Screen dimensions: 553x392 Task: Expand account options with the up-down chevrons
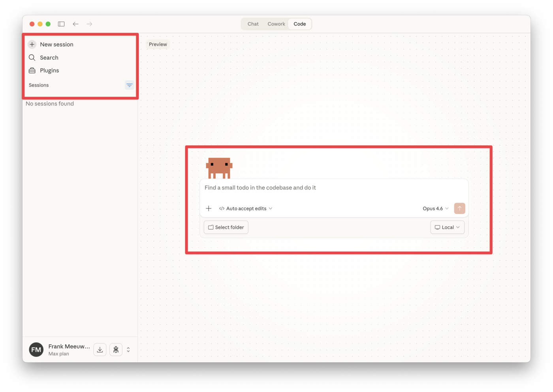(x=128, y=349)
